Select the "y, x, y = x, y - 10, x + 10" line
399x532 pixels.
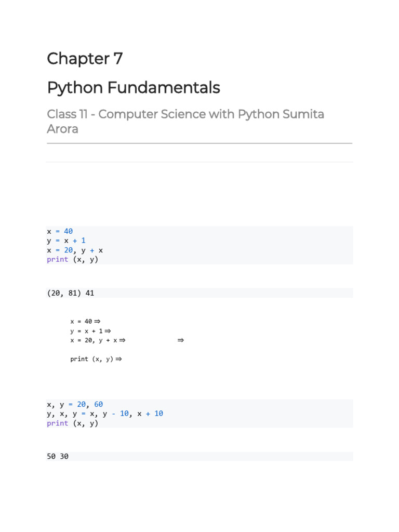[105, 414]
